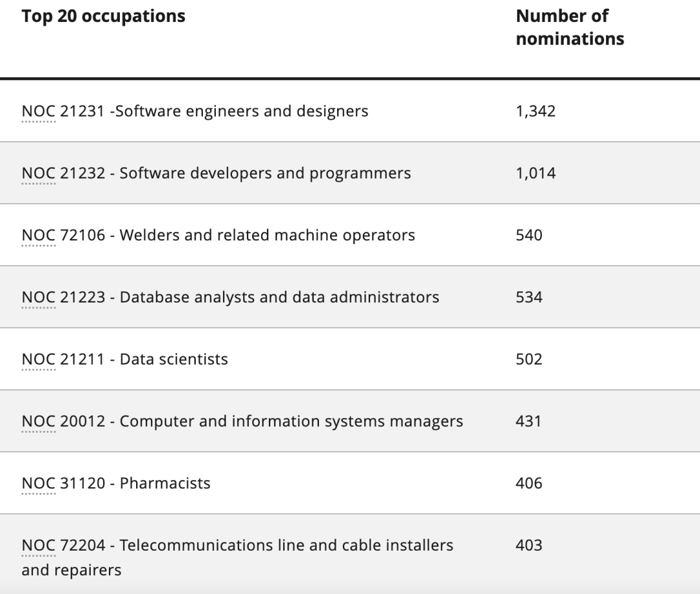Click the NOC abbreviation before code 21211
This screenshot has height=594, width=700.
tap(38, 360)
